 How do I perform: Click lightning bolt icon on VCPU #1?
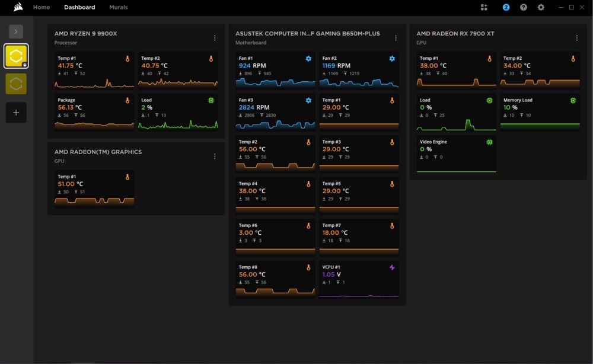pyautogui.click(x=392, y=267)
